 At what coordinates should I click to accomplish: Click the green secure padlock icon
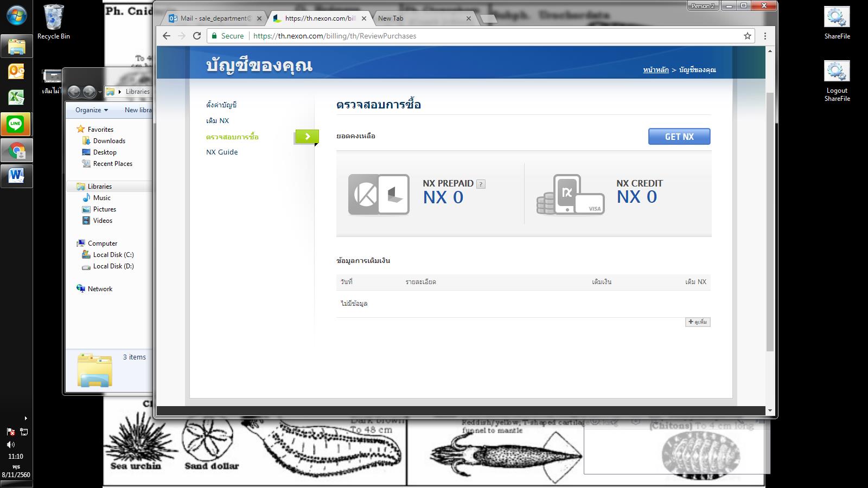pyautogui.click(x=214, y=36)
